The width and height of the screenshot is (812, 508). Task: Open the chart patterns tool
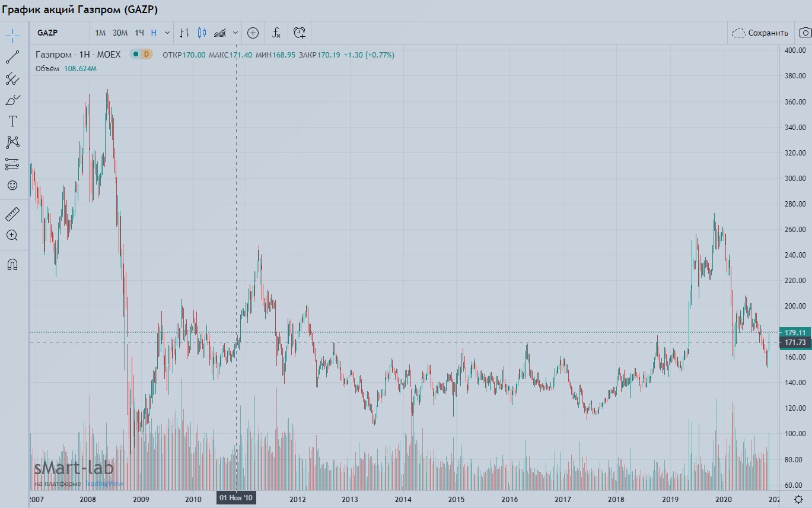coord(12,142)
